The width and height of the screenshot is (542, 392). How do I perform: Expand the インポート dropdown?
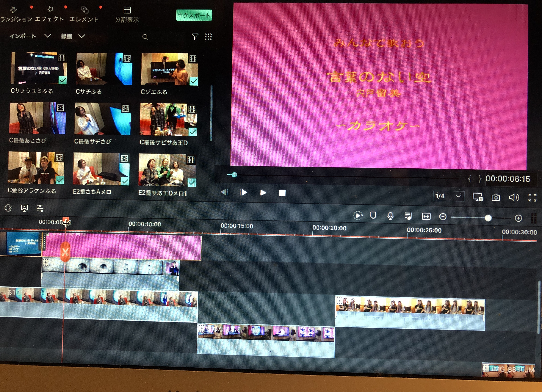pyautogui.click(x=48, y=36)
